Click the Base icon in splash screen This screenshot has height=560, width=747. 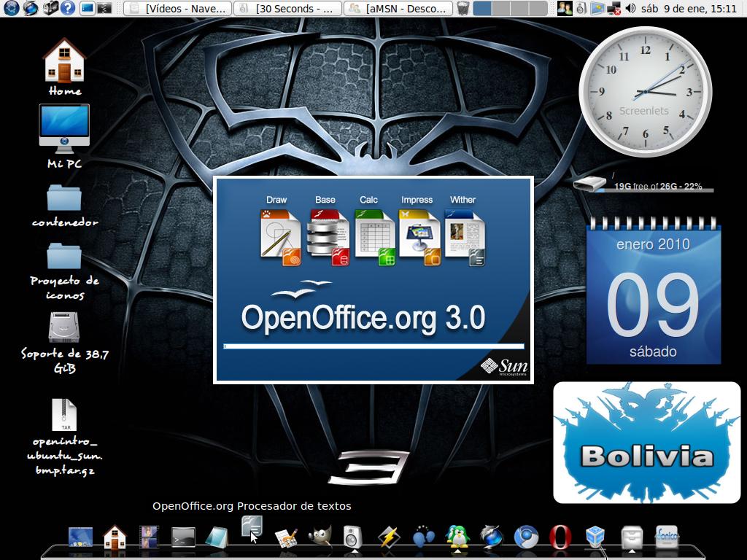tap(328, 237)
